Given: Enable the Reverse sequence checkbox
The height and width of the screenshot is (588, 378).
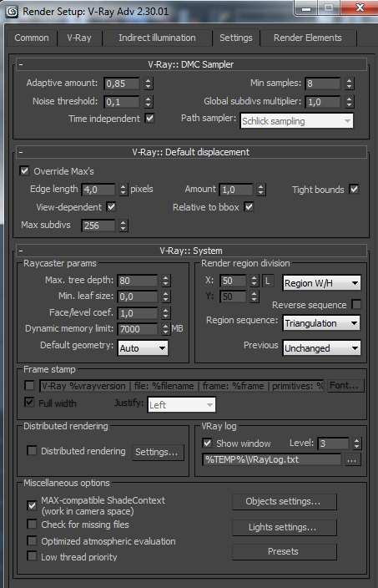Looking at the screenshot, I should click(356, 304).
